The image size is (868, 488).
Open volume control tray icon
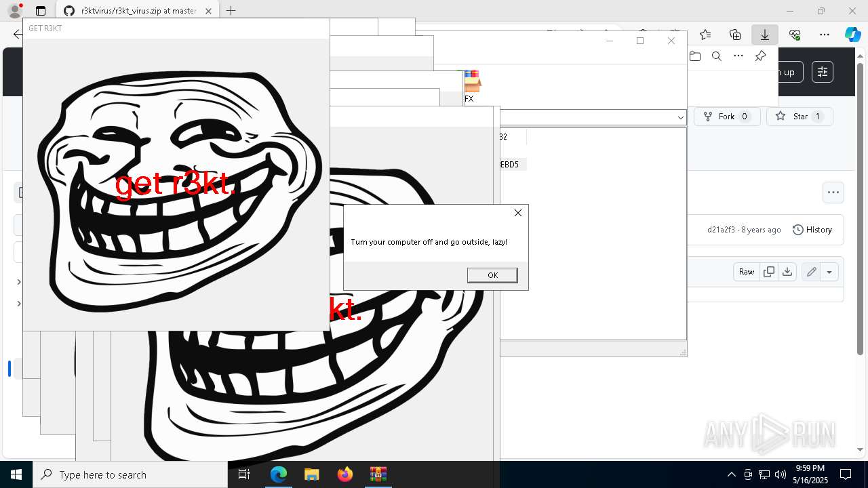[x=781, y=474]
